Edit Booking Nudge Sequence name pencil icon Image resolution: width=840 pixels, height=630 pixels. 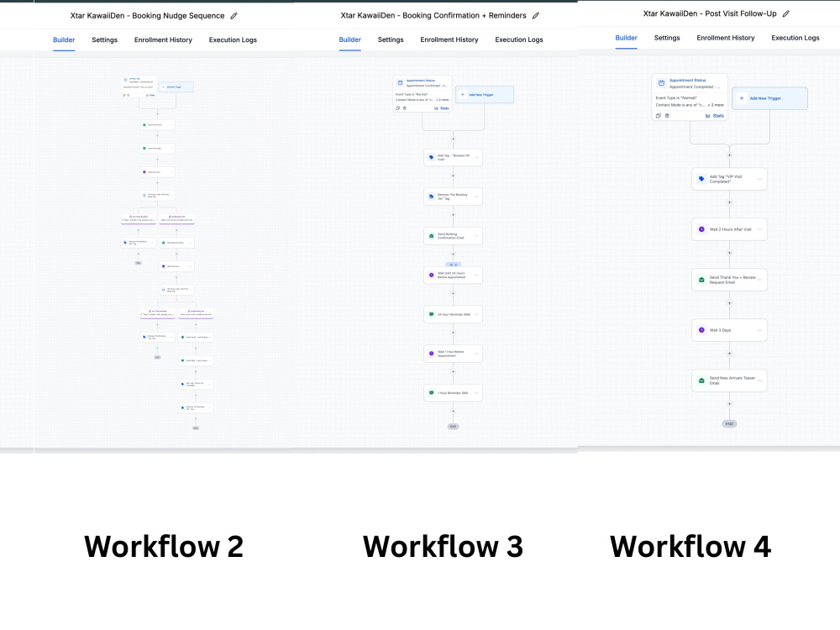234,15
